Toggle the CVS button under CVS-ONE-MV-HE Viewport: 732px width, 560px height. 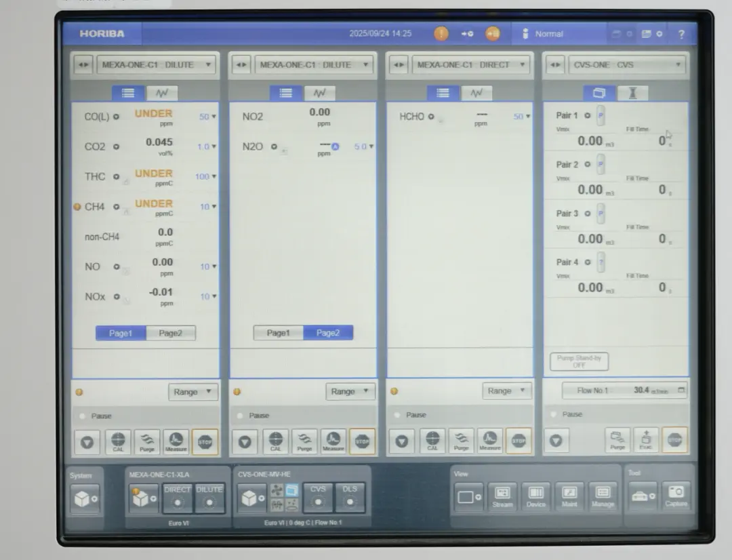[x=318, y=498]
